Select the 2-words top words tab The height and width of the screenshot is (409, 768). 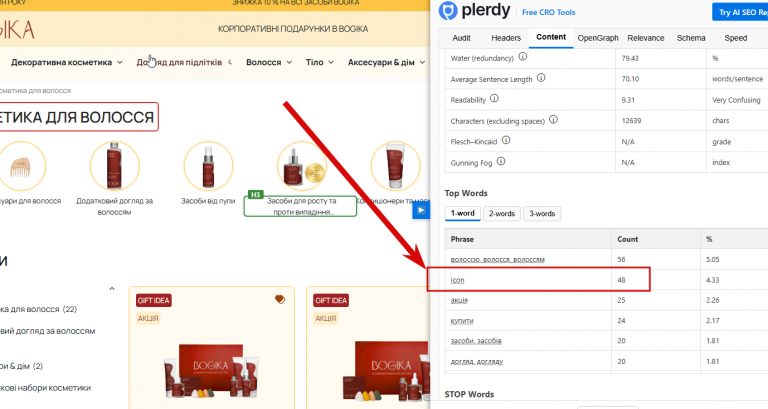coord(502,214)
